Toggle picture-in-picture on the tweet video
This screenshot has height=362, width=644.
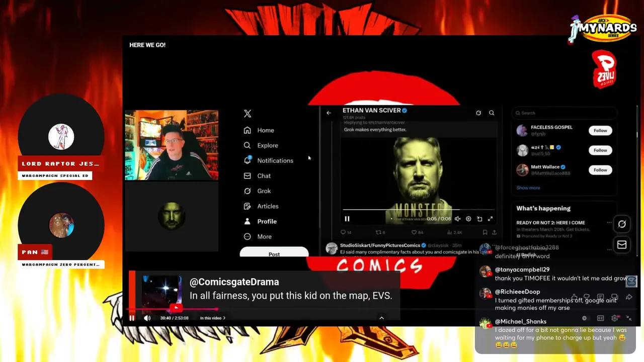479,219
